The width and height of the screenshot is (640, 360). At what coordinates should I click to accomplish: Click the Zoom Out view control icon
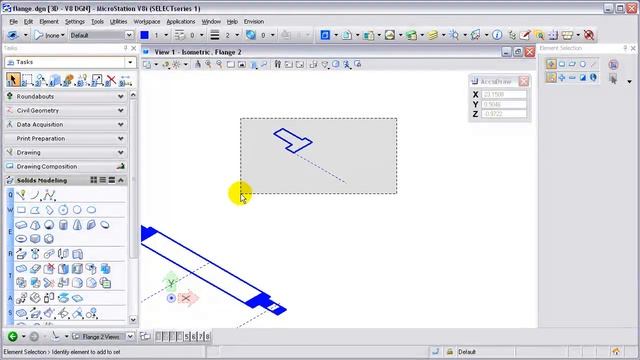tap(219, 64)
